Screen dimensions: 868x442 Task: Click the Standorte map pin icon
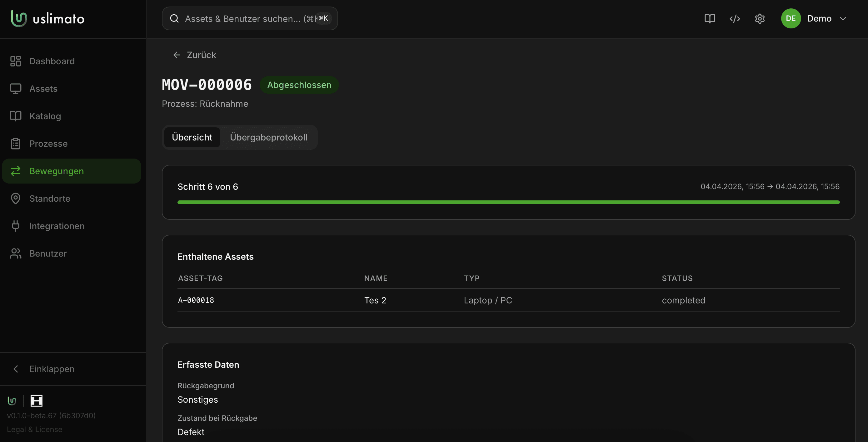click(x=16, y=199)
